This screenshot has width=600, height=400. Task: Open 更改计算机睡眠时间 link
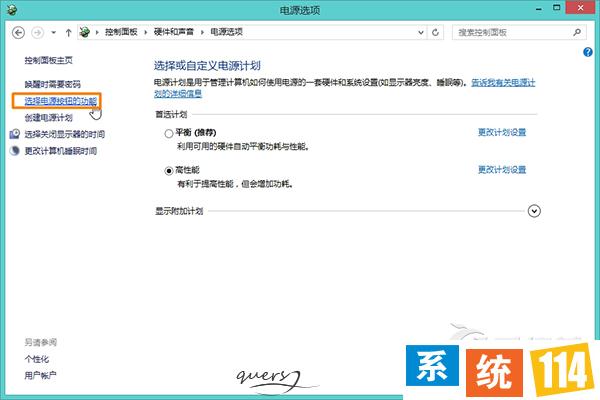coord(60,151)
